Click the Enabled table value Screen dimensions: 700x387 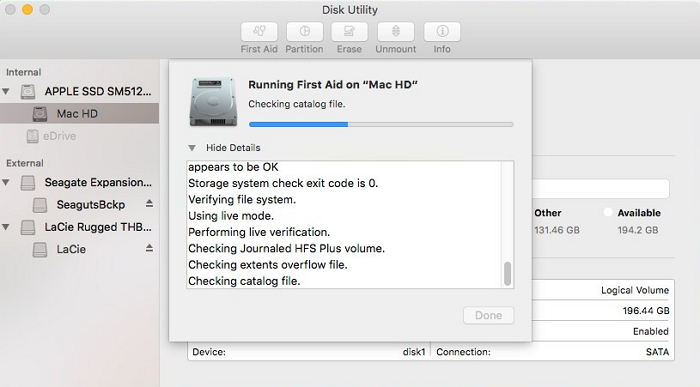click(x=650, y=331)
